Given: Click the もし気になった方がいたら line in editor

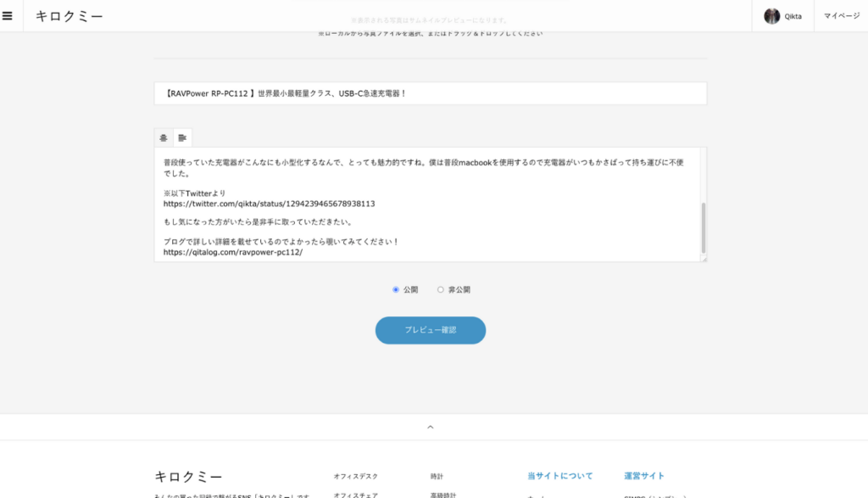Looking at the screenshot, I should click(259, 222).
